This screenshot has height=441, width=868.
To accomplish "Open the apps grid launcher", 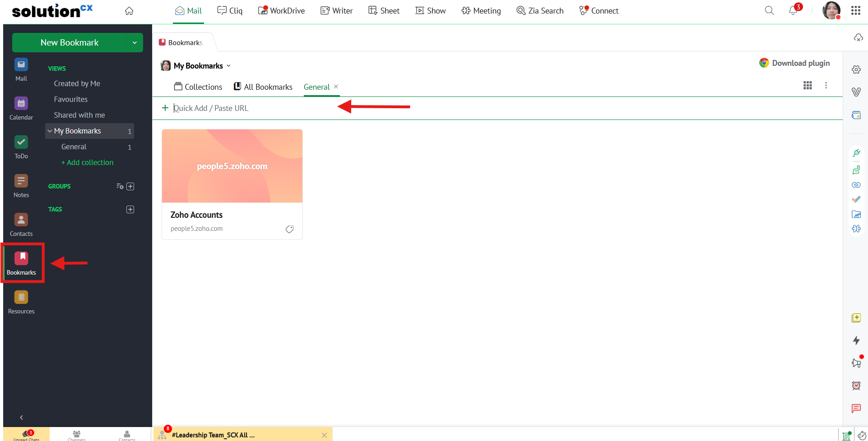I will 856,10.
